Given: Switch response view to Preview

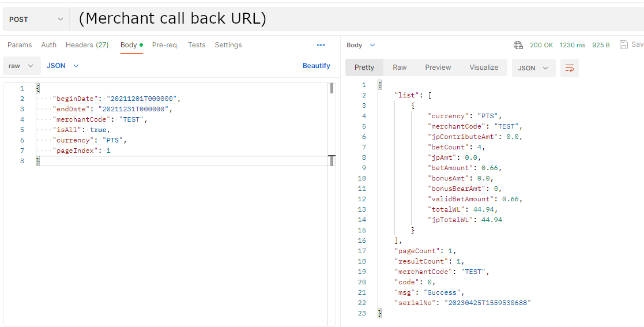Looking at the screenshot, I should [x=438, y=67].
